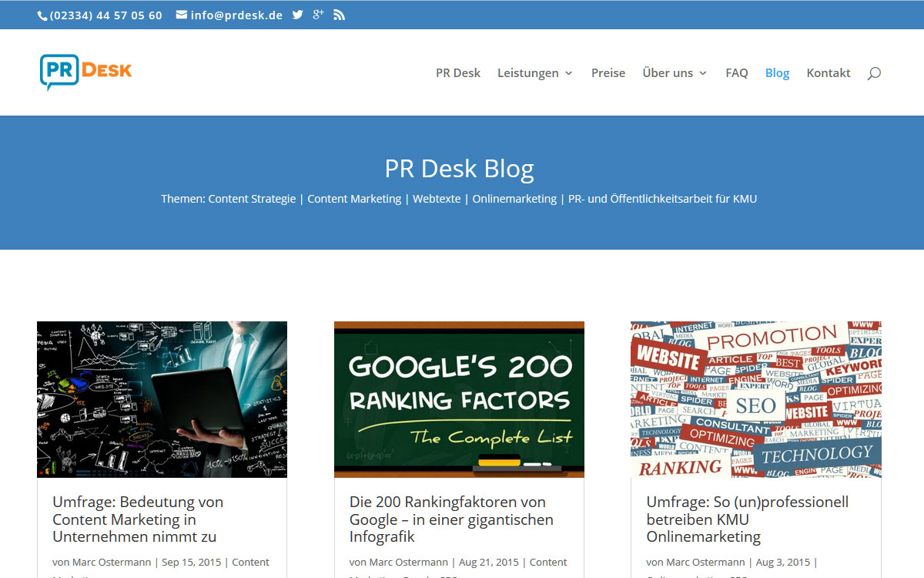The height and width of the screenshot is (578, 924).
Task: Open article 'Umfrage: Bedeutung von Content Marketing'
Action: (x=138, y=519)
